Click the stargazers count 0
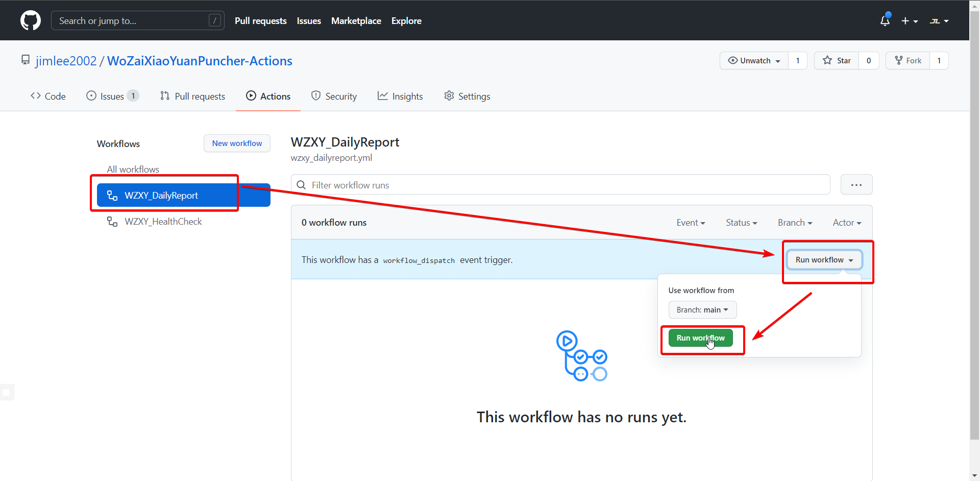 (x=869, y=61)
